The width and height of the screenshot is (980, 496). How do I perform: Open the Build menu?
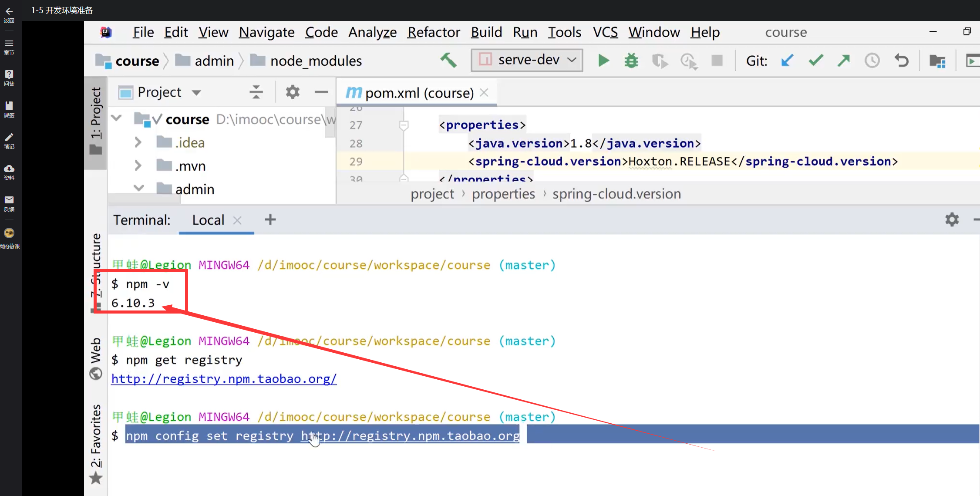tap(486, 32)
